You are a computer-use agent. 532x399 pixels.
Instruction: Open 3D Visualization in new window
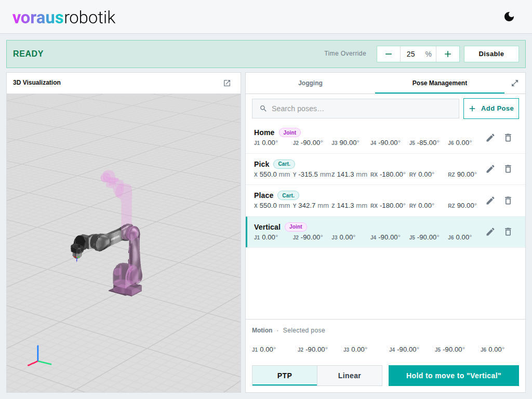coord(227,83)
